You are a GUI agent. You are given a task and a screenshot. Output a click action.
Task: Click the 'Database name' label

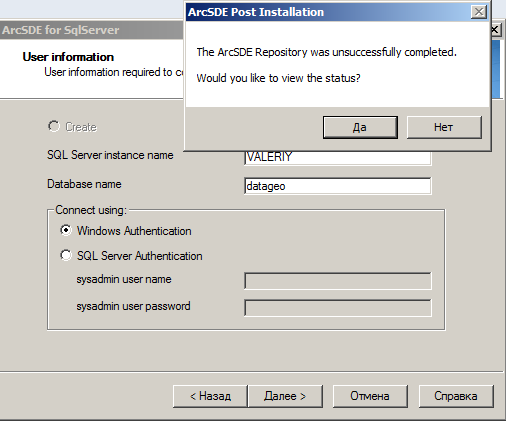click(x=84, y=184)
